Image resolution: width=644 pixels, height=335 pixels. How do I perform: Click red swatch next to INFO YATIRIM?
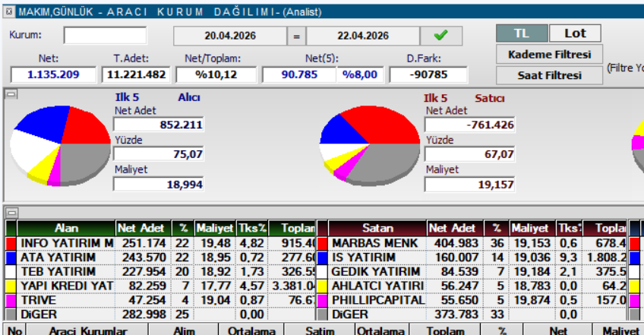tap(11, 243)
